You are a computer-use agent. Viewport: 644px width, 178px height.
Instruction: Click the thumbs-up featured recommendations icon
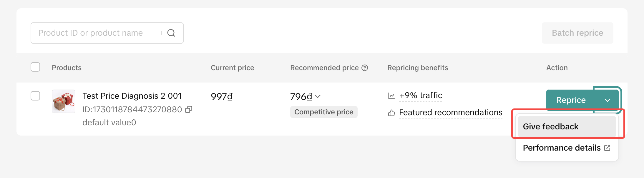point(391,113)
